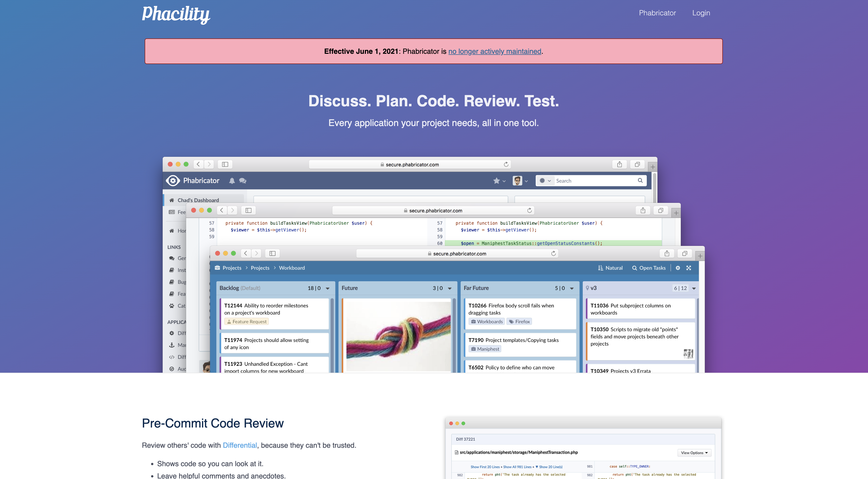Select the Maniphest tag on task T7190
The height and width of the screenshot is (479, 868).
(484, 349)
